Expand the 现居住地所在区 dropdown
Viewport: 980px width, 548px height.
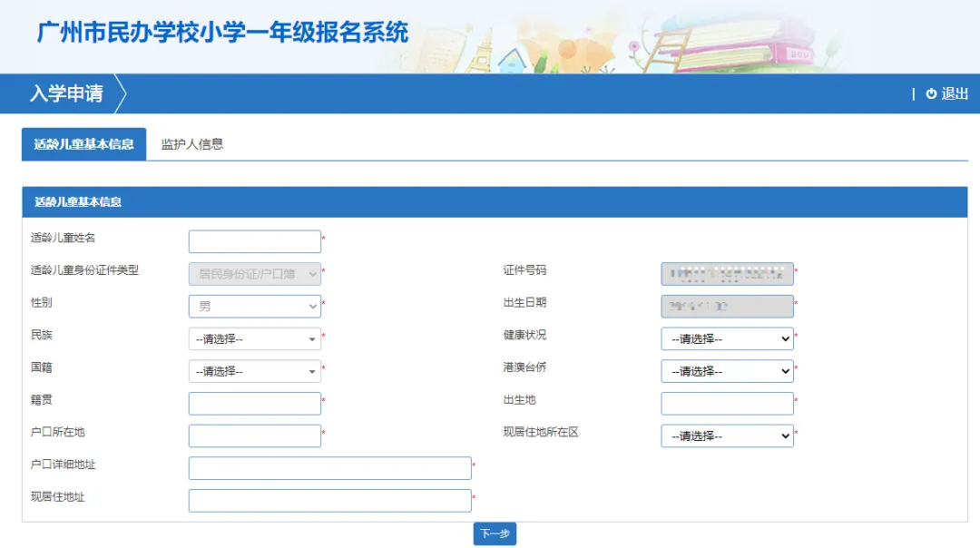(x=726, y=436)
